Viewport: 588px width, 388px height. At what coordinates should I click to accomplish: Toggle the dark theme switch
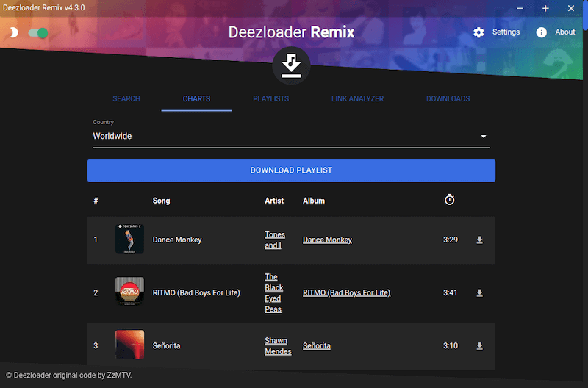(x=38, y=33)
